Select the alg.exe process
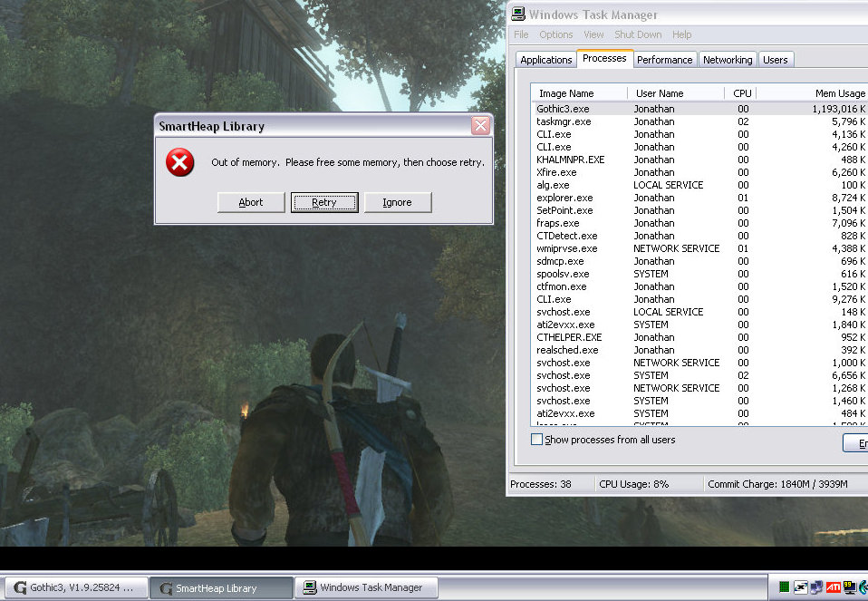The height and width of the screenshot is (601, 868). pos(699,185)
